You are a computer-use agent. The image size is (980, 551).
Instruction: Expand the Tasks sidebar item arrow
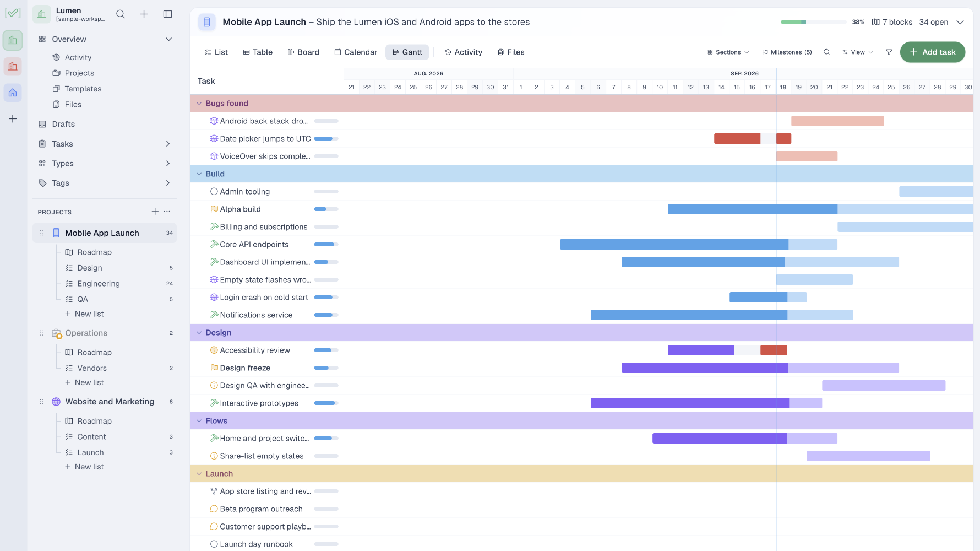click(168, 144)
